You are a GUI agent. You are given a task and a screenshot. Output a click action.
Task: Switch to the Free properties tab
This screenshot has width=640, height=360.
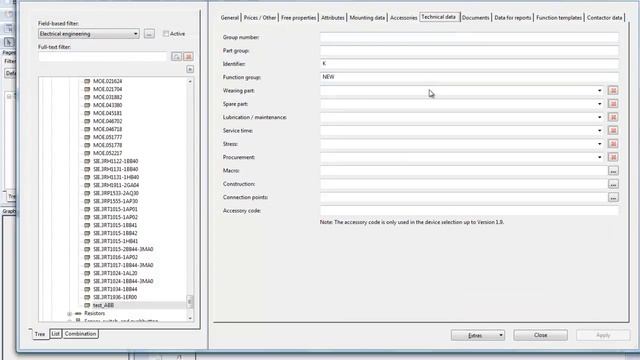(x=298, y=18)
